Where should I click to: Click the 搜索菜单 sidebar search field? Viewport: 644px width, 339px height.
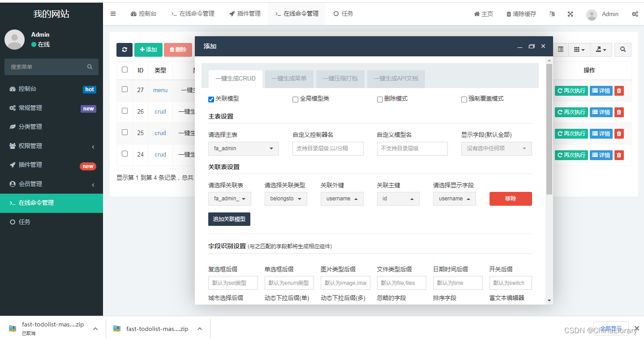coord(52,67)
